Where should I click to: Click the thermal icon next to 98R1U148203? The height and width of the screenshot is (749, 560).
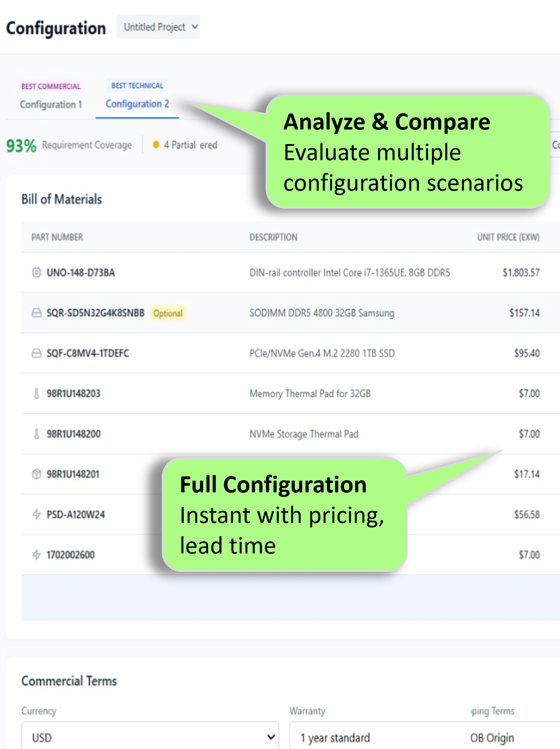[x=37, y=393]
